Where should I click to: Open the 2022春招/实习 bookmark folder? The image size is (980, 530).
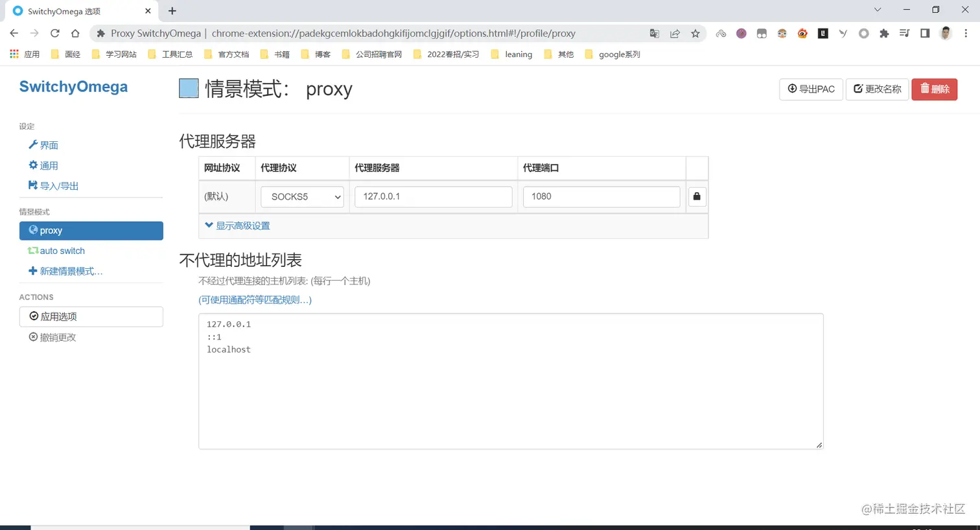(446, 54)
